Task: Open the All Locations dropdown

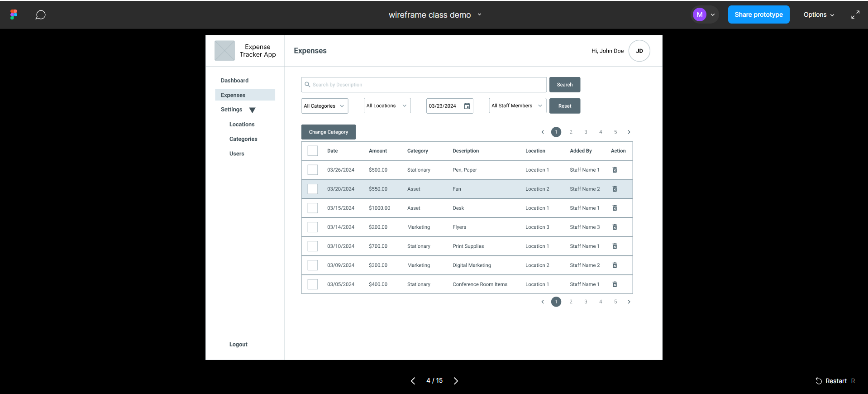Action: (387, 106)
